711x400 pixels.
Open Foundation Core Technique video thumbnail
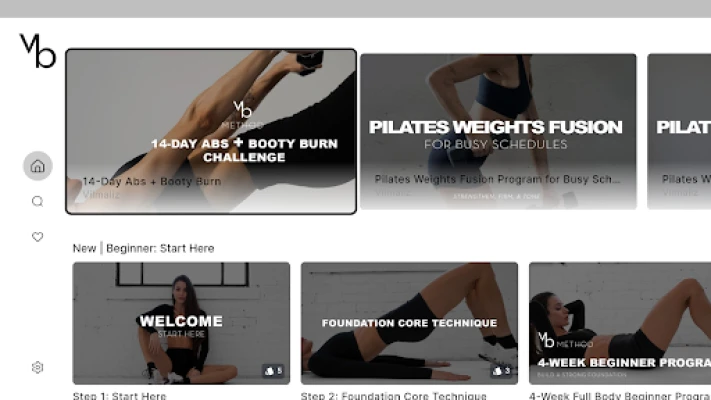pyautogui.click(x=409, y=323)
